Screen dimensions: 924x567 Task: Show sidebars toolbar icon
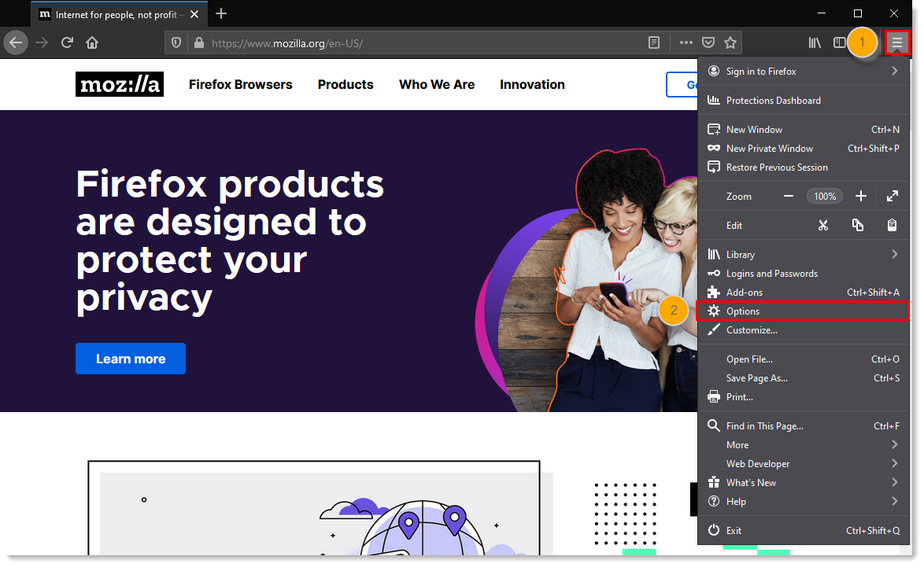click(839, 42)
